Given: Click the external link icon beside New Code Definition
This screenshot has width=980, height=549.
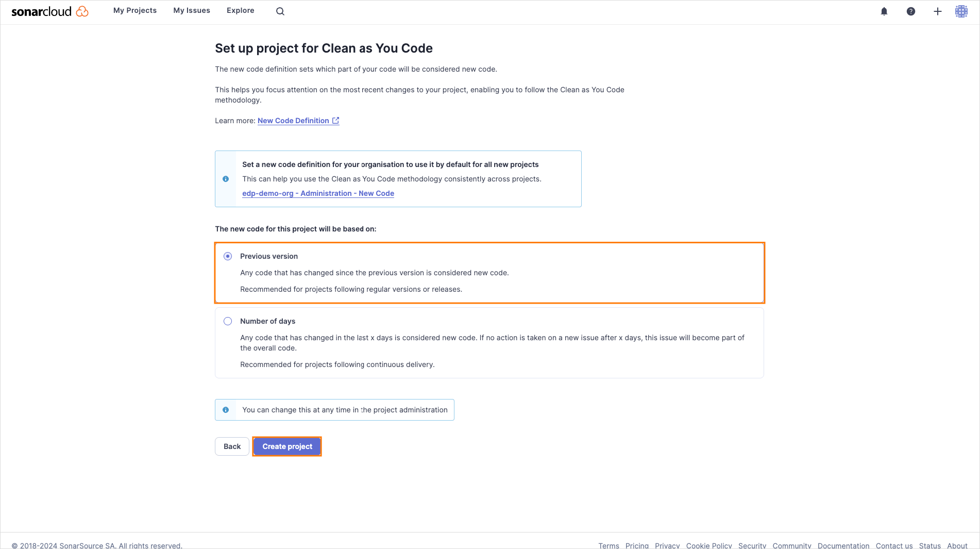Looking at the screenshot, I should point(336,121).
